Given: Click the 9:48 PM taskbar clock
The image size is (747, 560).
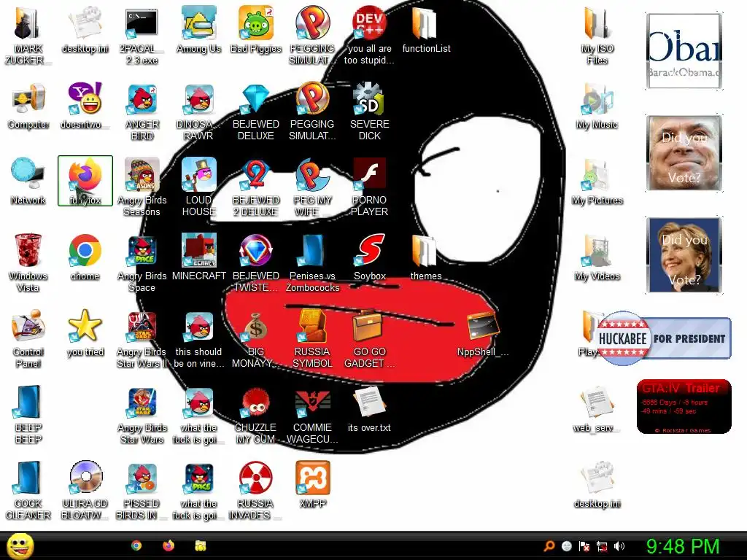Looking at the screenshot, I should (682, 546).
